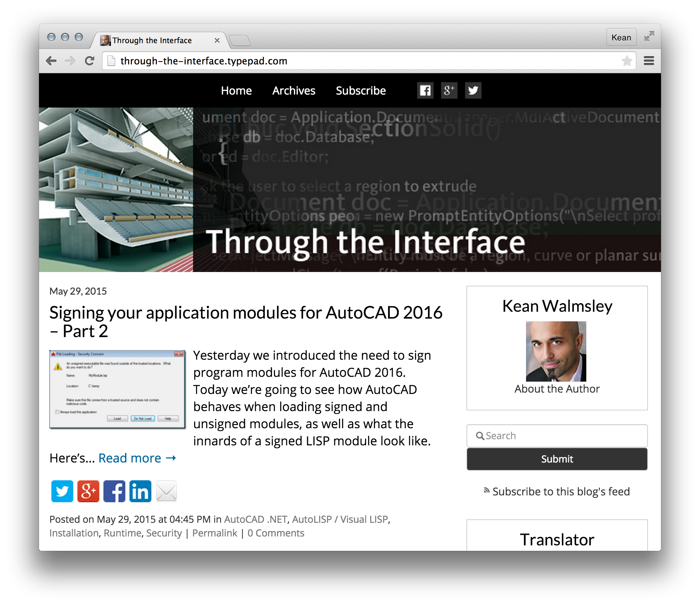Email post using envelope icon

166,491
